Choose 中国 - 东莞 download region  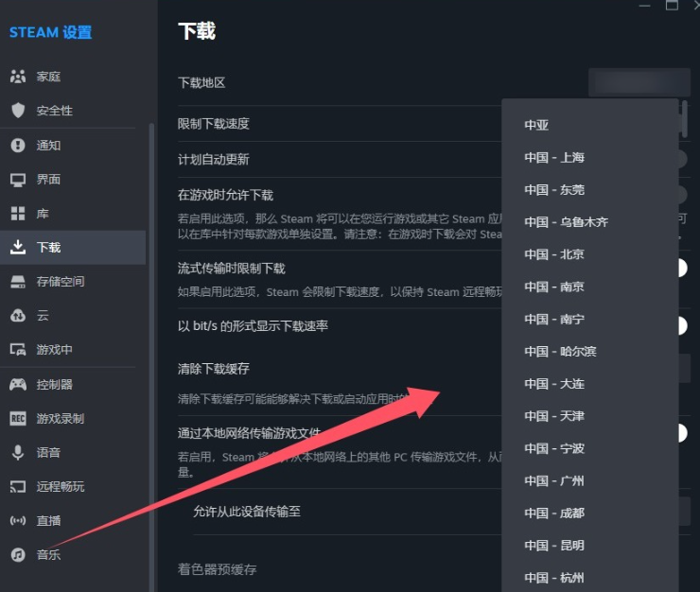click(x=589, y=190)
